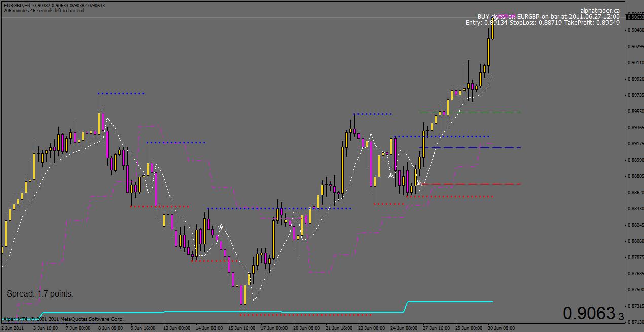This screenshot has width=644, height=332.
Task: Click the 0.87875 price axis label
Action: pyautogui.click(x=635, y=257)
